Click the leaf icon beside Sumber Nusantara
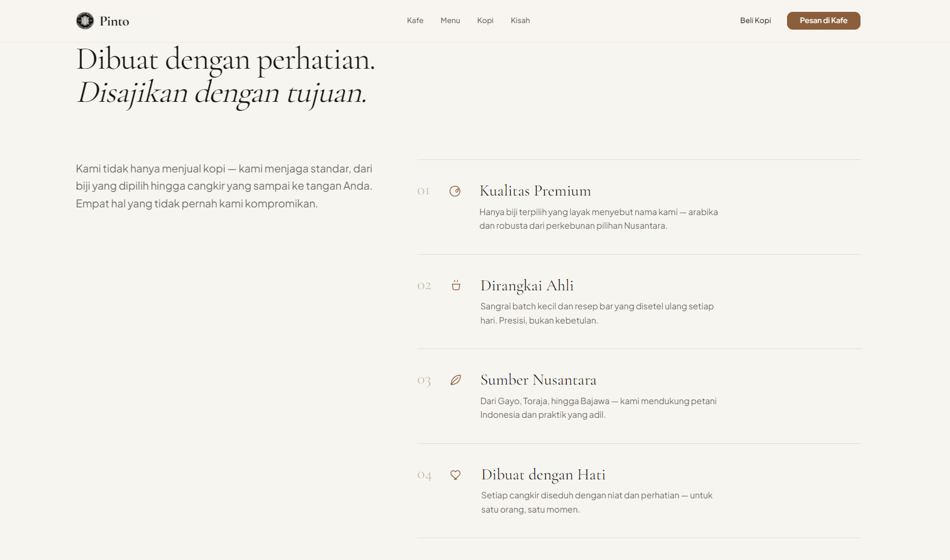This screenshot has width=950, height=560. point(456,380)
